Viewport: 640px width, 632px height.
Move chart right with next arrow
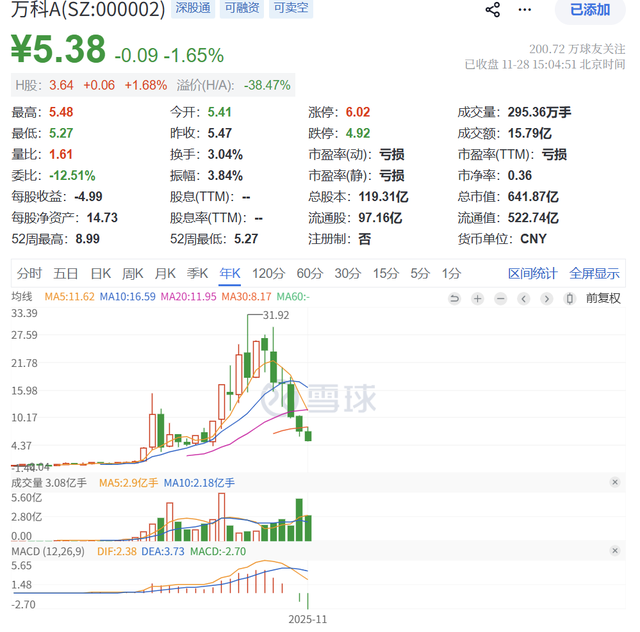[547, 299]
